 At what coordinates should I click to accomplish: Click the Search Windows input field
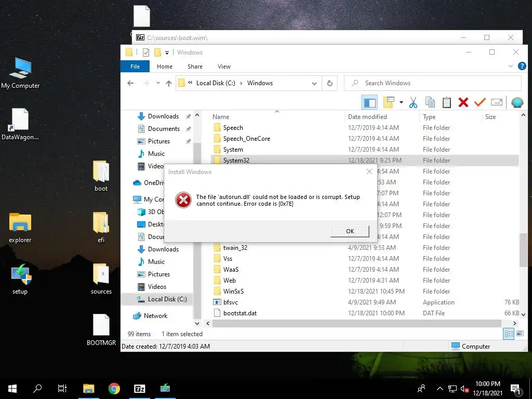coord(433,83)
